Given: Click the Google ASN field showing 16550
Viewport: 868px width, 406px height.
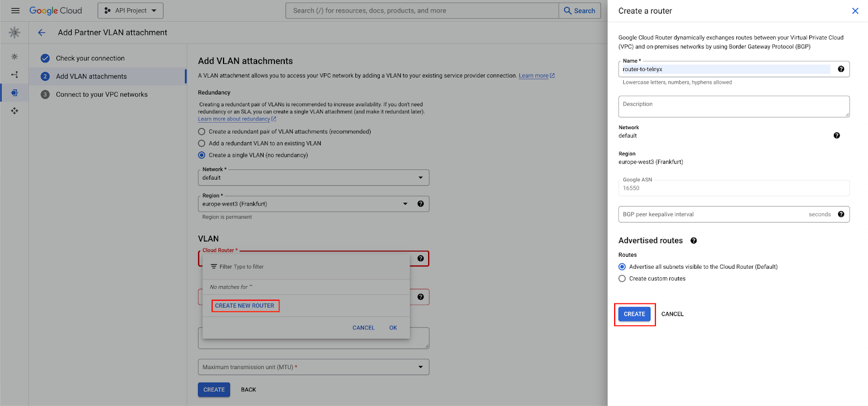Looking at the screenshot, I should pos(734,188).
